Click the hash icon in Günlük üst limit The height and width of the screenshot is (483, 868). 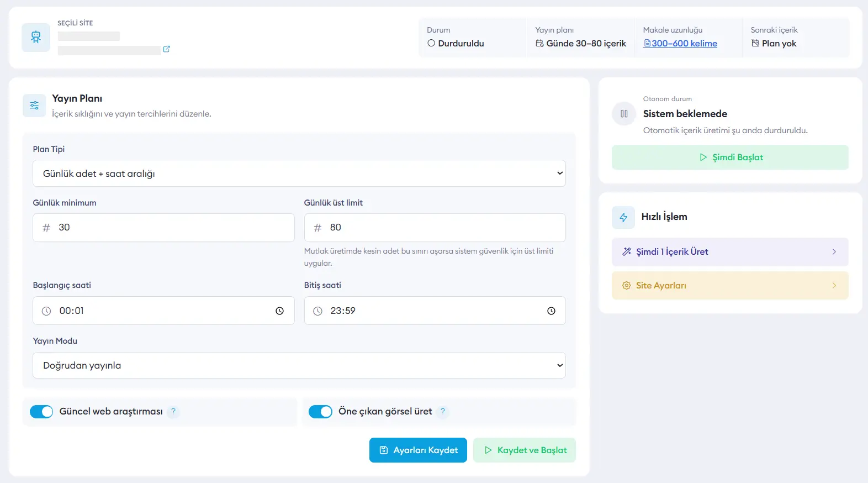pos(317,228)
